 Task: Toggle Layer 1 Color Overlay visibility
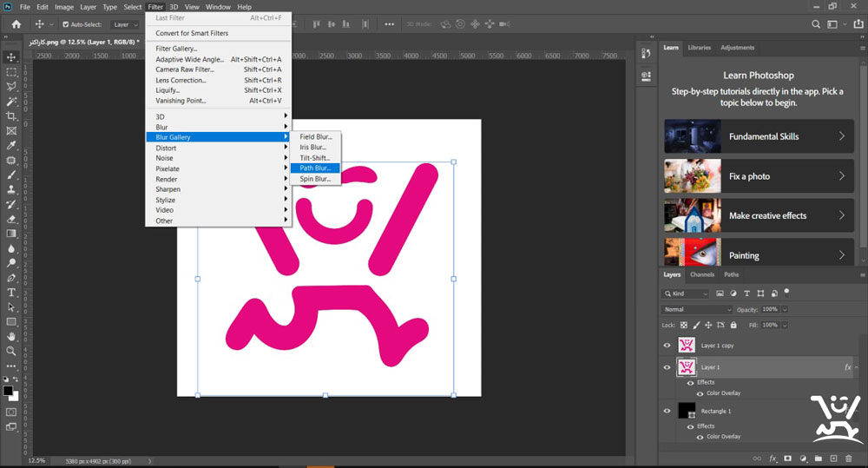pos(700,393)
